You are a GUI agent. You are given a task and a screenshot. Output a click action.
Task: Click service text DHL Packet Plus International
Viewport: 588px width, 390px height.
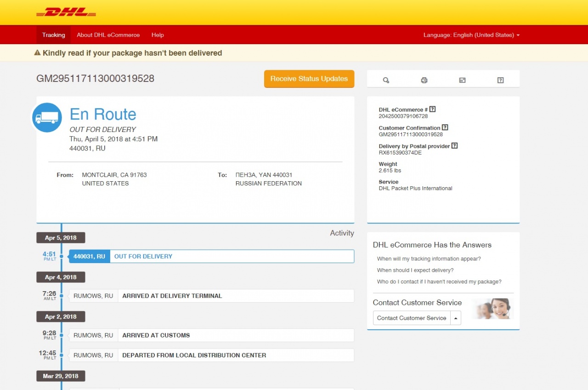tap(415, 188)
